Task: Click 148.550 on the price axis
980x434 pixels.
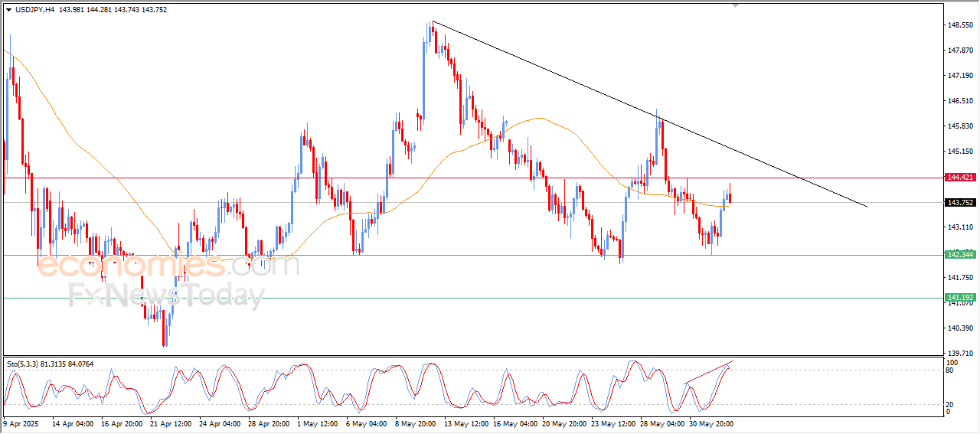Action: [x=960, y=25]
